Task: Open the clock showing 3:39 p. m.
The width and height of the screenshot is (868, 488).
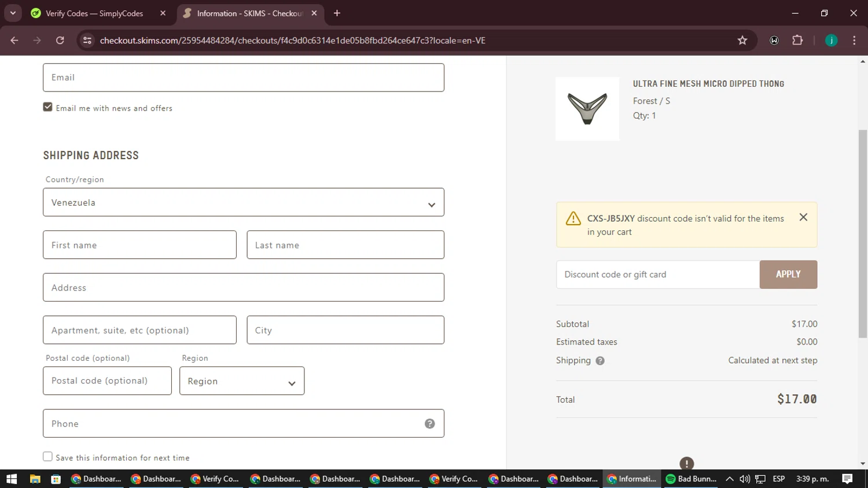Action: coord(812,479)
